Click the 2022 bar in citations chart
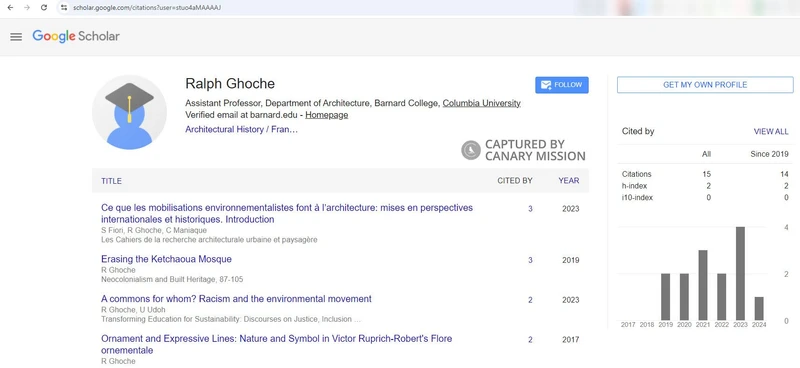The image size is (800, 368). tap(721, 297)
